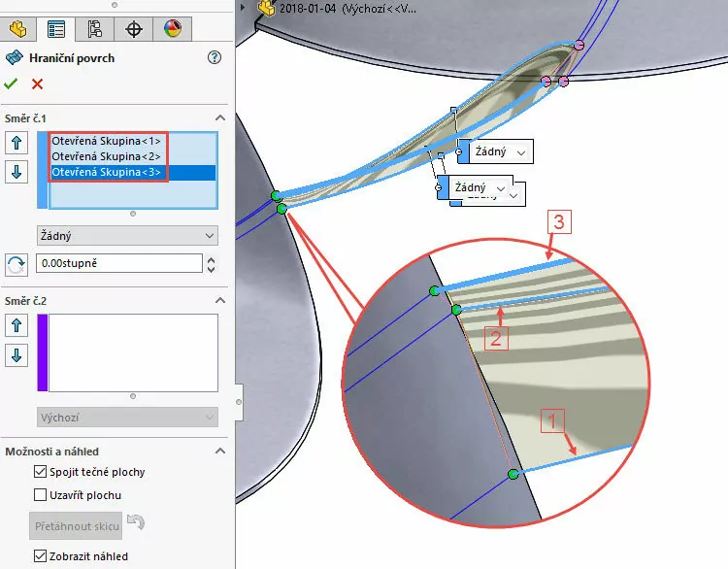Viewport: 728px width, 569px height.
Task: Click the top pink connector point on blade
Action: coord(579,45)
